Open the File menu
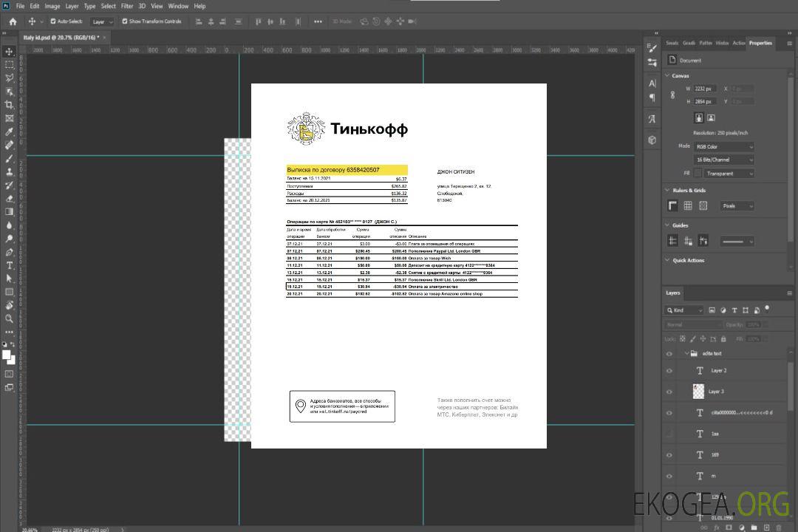Viewport: 798px width, 532px height. click(x=21, y=6)
